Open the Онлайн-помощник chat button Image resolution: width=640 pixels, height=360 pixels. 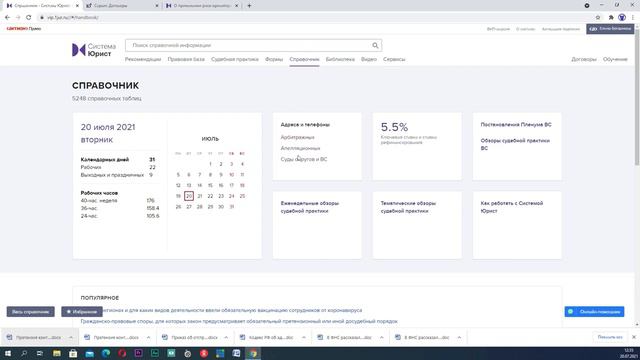(x=594, y=312)
